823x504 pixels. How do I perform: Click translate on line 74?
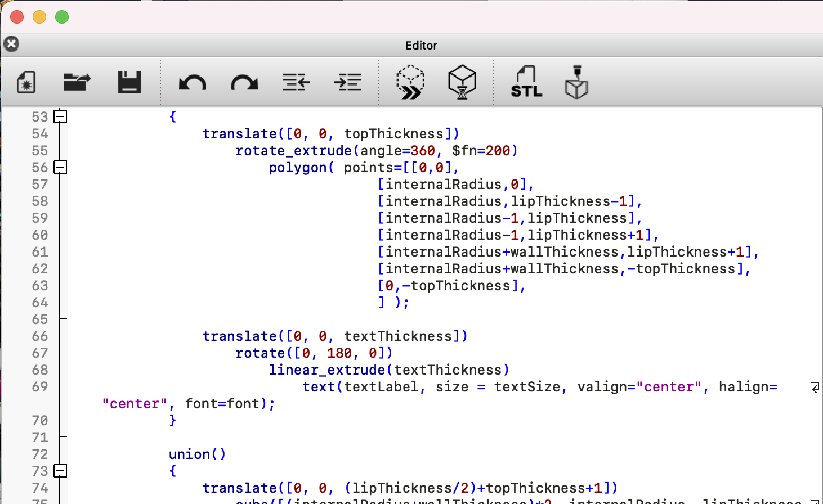[x=240, y=488]
